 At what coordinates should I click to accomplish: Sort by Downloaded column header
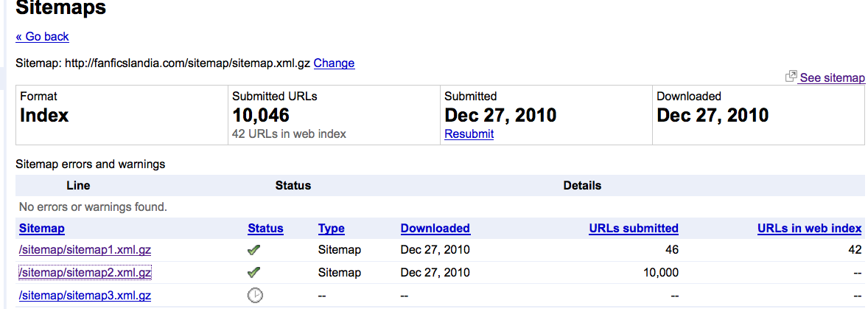pos(435,229)
